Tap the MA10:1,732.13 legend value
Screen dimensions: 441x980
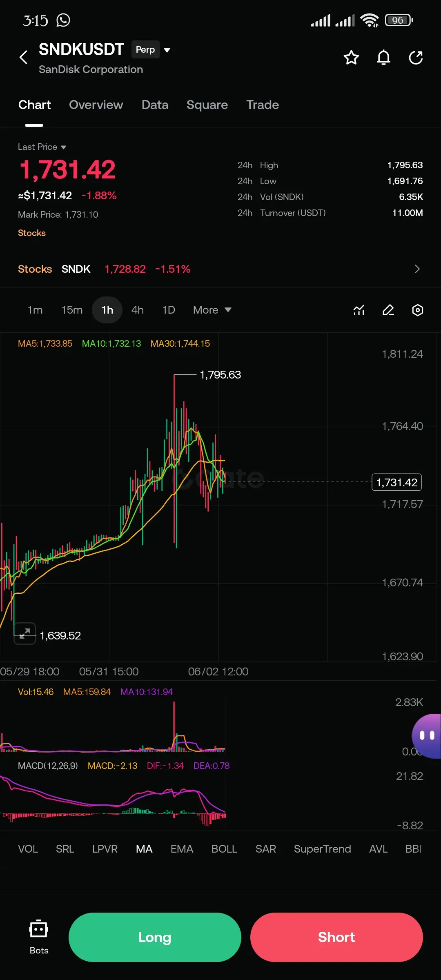pyautogui.click(x=111, y=343)
